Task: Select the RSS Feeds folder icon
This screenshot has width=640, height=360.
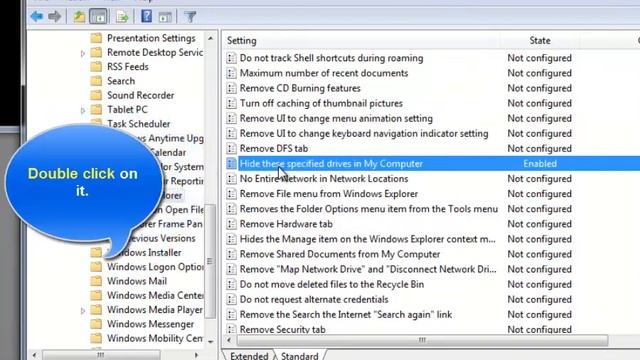Action: (96, 67)
